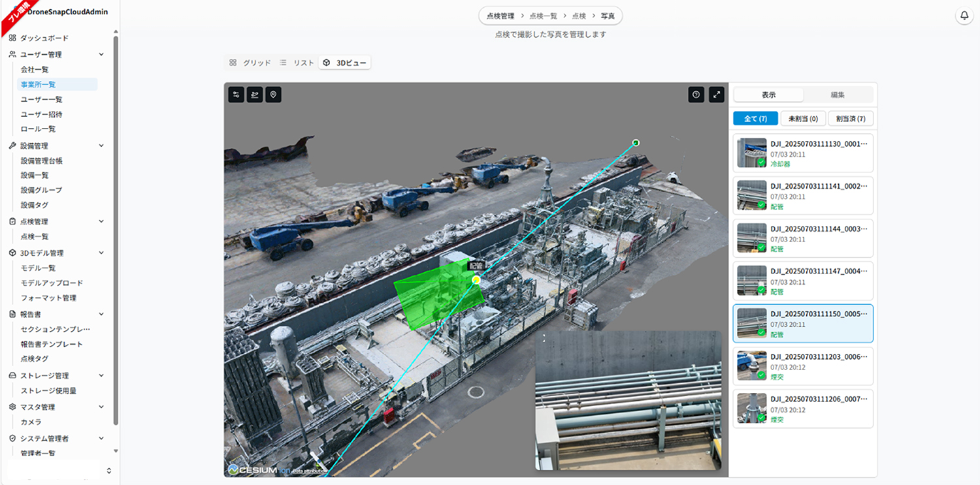The image size is (980, 485).
Task: Click the yellow camera point on model
Action: click(x=476, y=279)
